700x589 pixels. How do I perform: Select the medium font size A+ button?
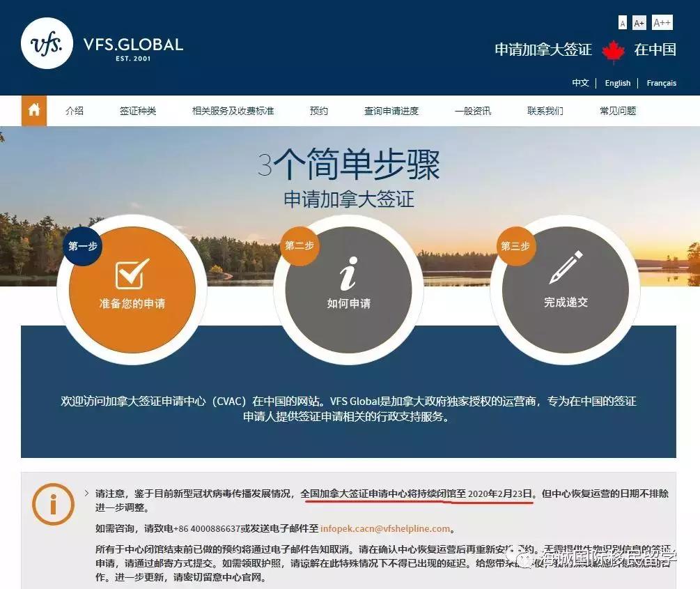tap(639, 24)
